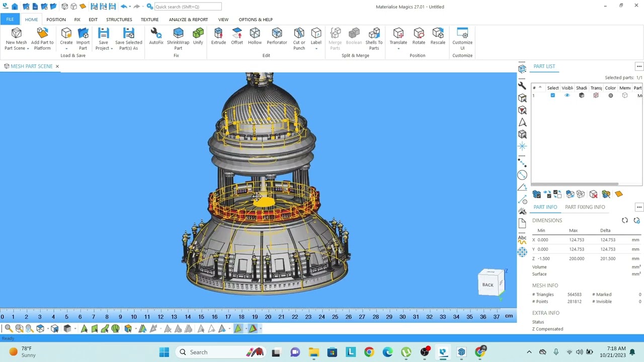Toggle memory state icon for part 1
Viewport: 644px width, 362px height.
click(x=625, y=96)
